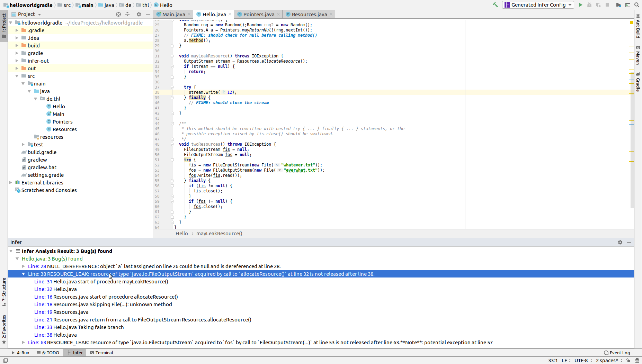Switch to the Pointers.java tab
The image size is (642, 364).
(259, 14)
